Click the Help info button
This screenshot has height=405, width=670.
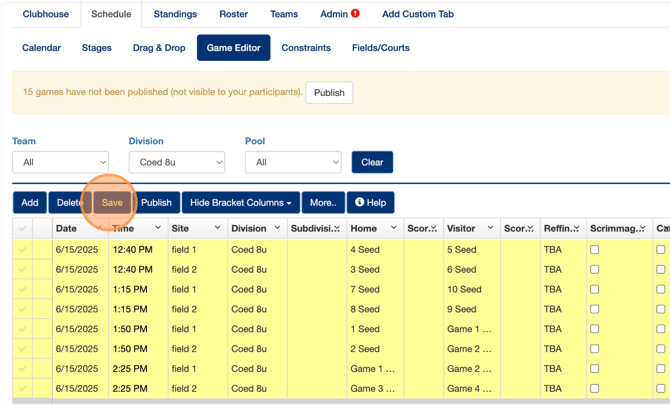click(x=370, y=203)
